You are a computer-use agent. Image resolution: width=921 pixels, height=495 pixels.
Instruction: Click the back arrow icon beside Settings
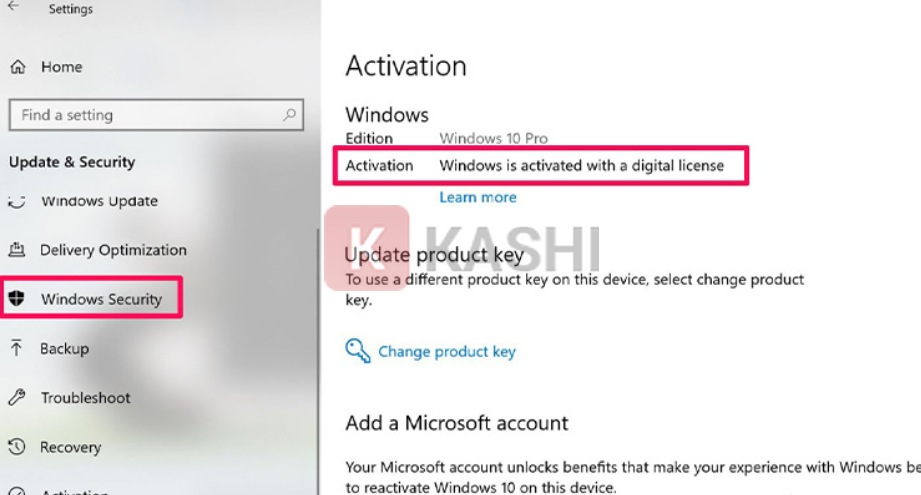(x=14, y=6)
